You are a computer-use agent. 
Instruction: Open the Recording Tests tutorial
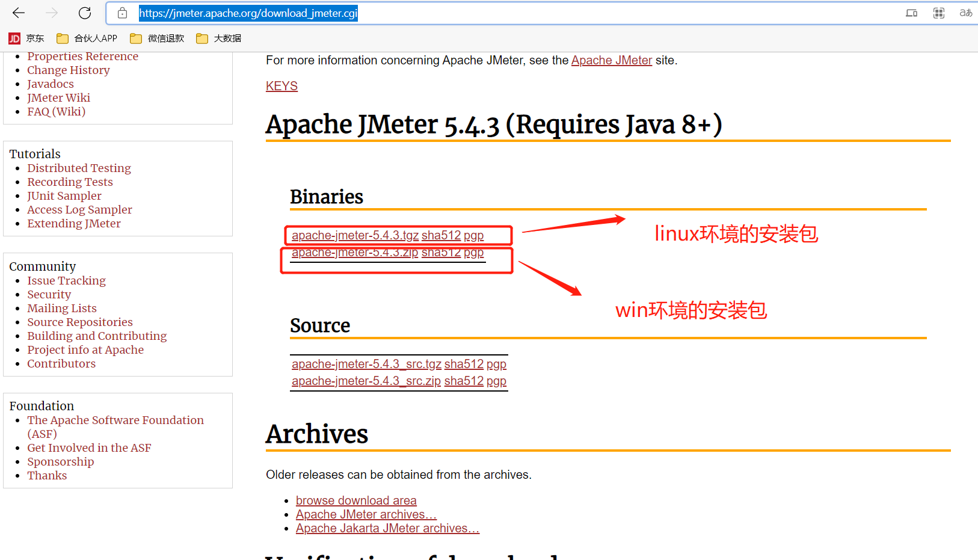click(x=70, y=182)
